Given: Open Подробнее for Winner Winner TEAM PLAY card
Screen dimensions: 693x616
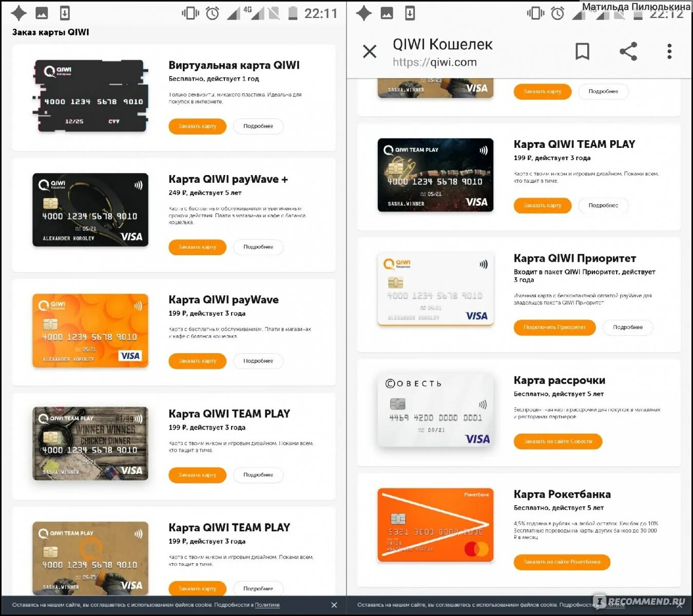Looking at the screenshot, I should [258, 475].
